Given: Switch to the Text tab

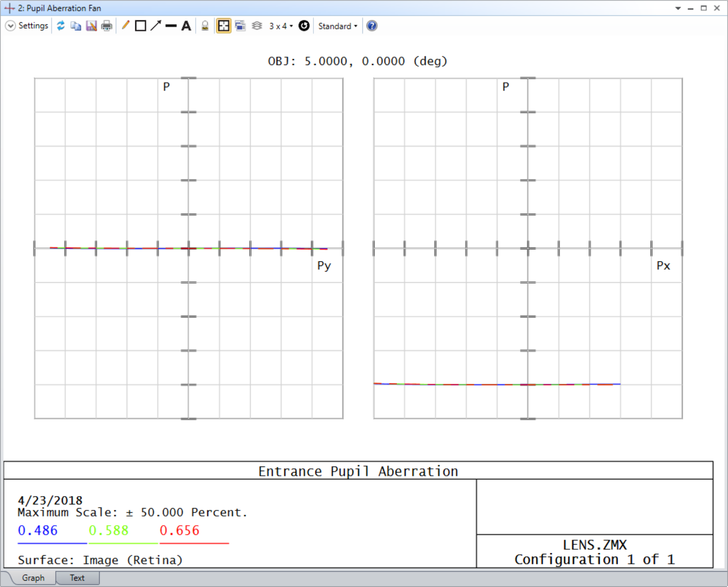Looking at the screenshot, I should coord(77,578).
